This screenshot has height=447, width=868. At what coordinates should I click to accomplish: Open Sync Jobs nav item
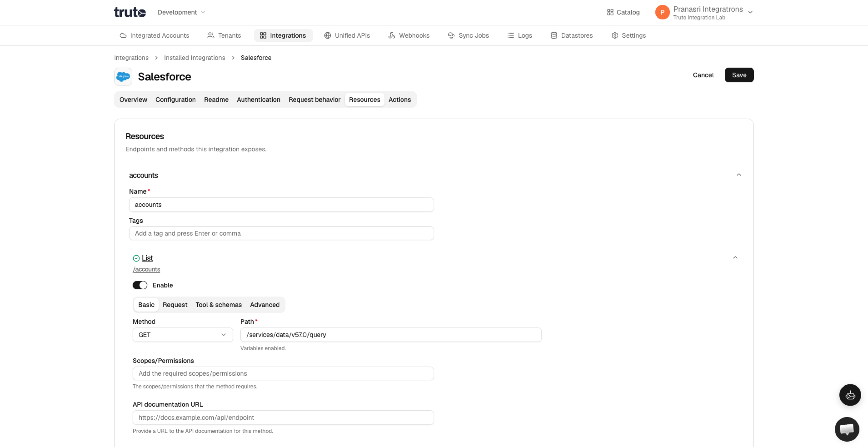pyautogui.click(x=468, y=35)
